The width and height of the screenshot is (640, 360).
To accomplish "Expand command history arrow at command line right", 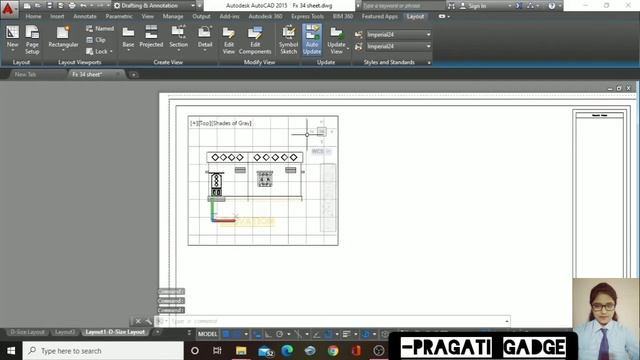I will [507, 321].
